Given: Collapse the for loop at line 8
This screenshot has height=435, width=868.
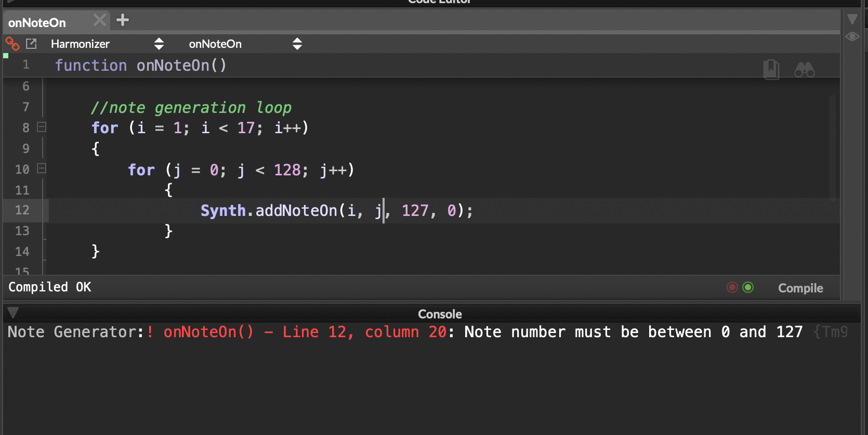Looking at the screenshot, I should pyautogui.click(x=42, y=127).
